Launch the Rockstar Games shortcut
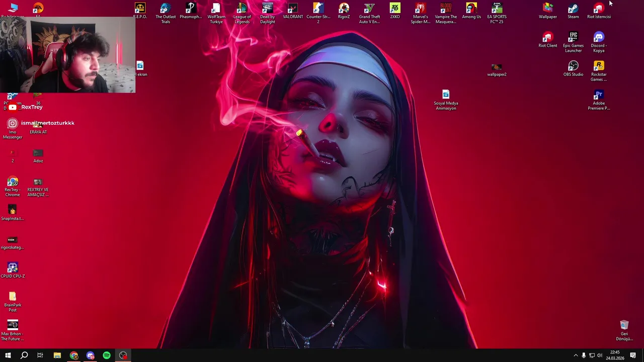 599,71
